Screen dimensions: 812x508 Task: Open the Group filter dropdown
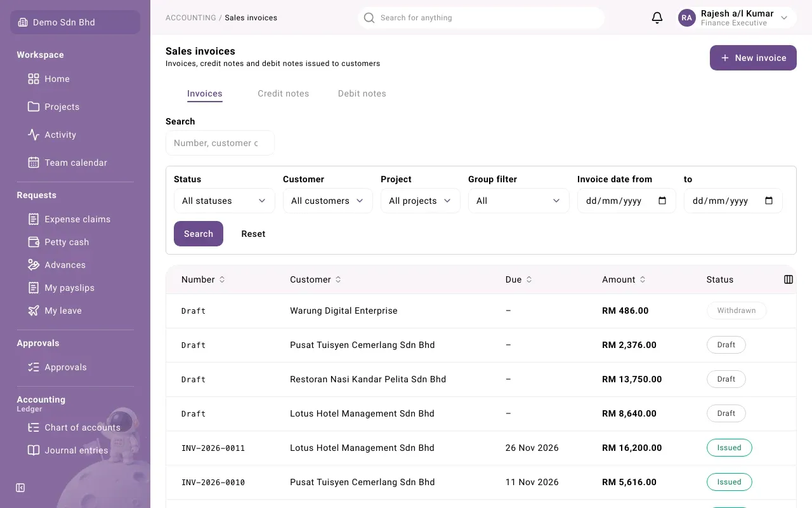[518, 201]
